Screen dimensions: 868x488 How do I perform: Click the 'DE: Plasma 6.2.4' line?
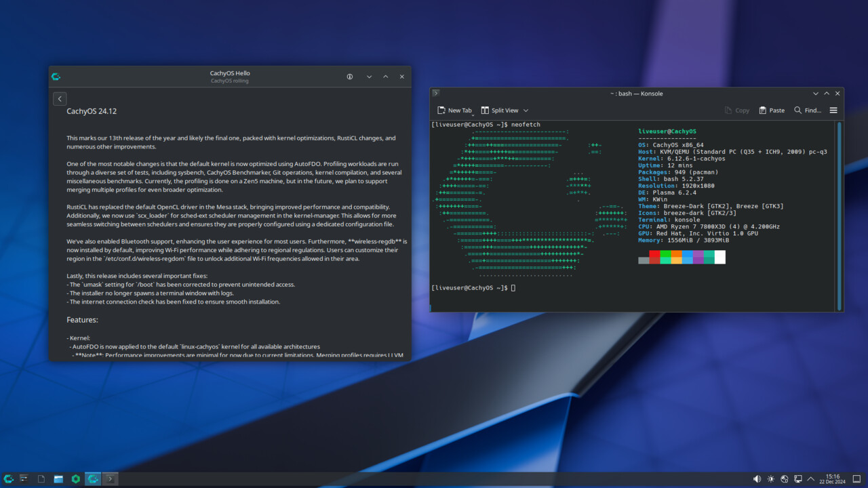click(667, 192)
